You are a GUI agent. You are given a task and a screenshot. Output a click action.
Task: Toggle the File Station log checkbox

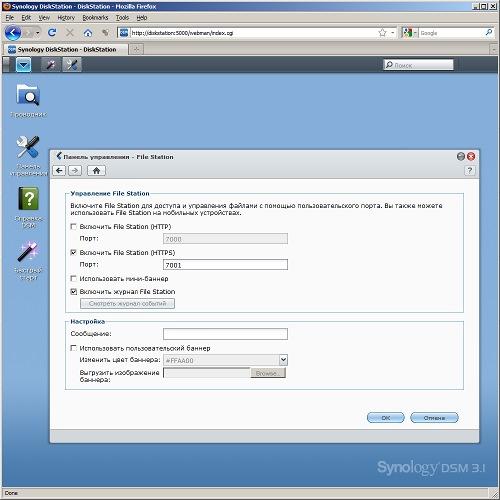pyautogui.click(x=73, y=292)
